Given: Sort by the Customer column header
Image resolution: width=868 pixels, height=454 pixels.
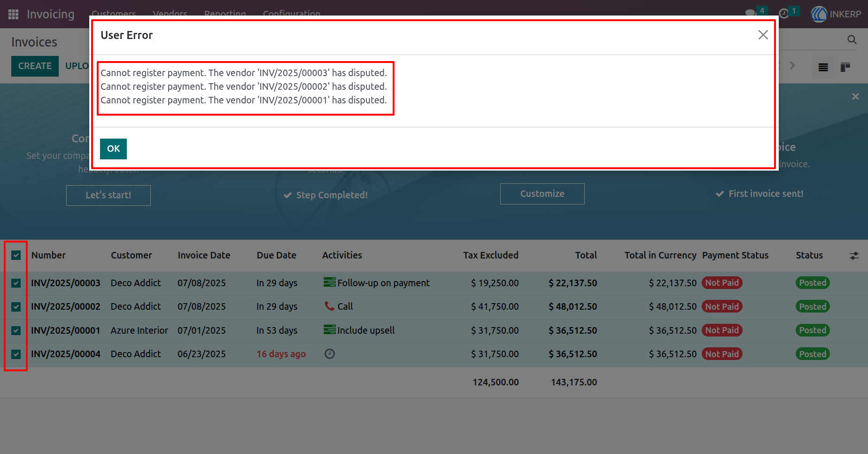Looking at the screenshot, I should [x=132, y=255].
